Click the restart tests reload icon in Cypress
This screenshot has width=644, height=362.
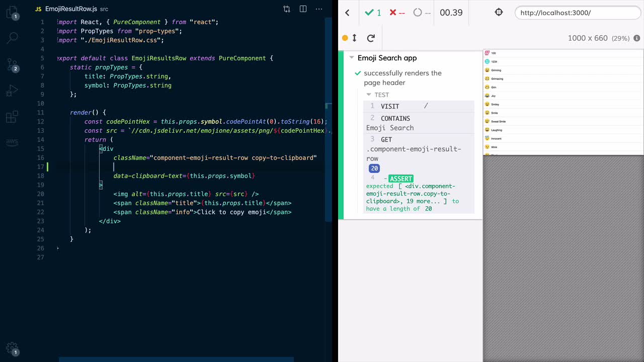(x=371, y=38)
